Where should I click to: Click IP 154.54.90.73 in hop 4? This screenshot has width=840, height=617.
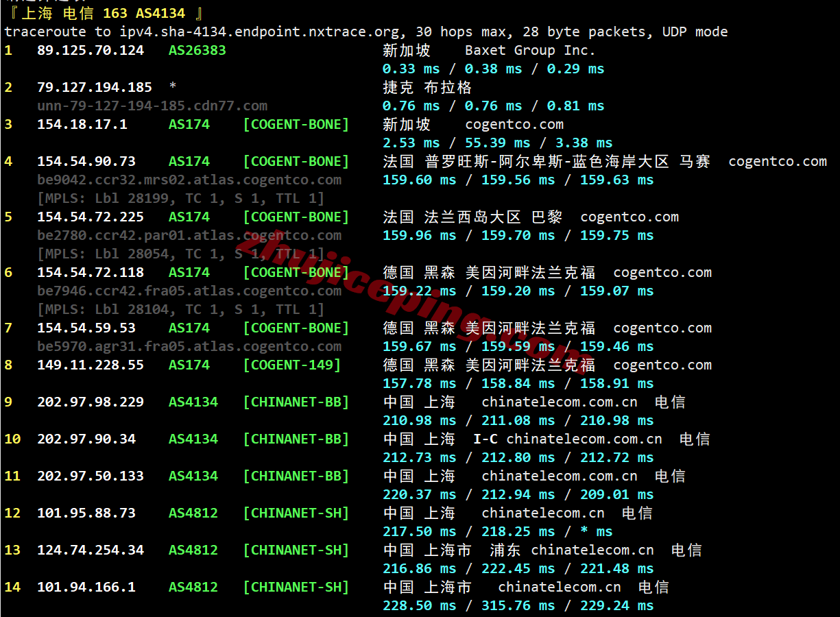(86, 161)
